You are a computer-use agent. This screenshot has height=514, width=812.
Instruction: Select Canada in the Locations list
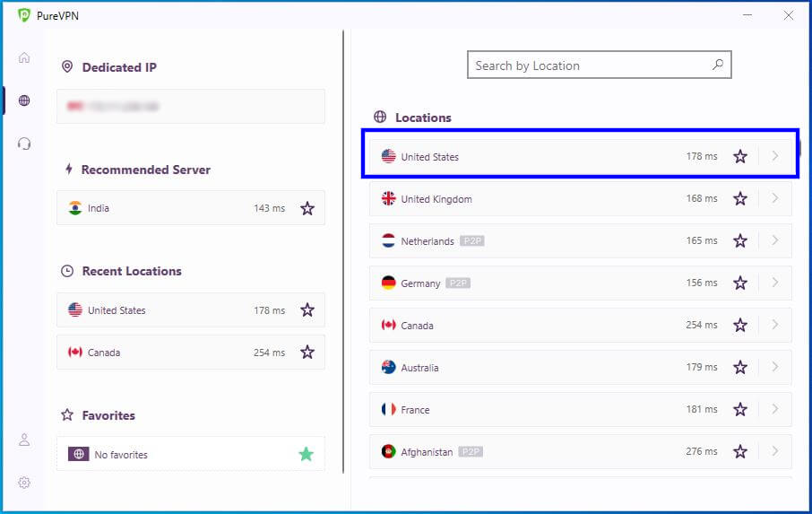(581, 325)
